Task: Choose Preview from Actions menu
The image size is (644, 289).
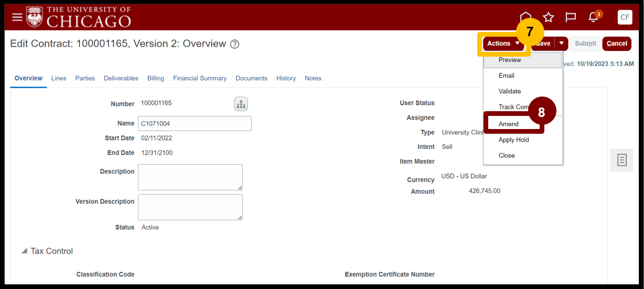Action: click(523, 60)
